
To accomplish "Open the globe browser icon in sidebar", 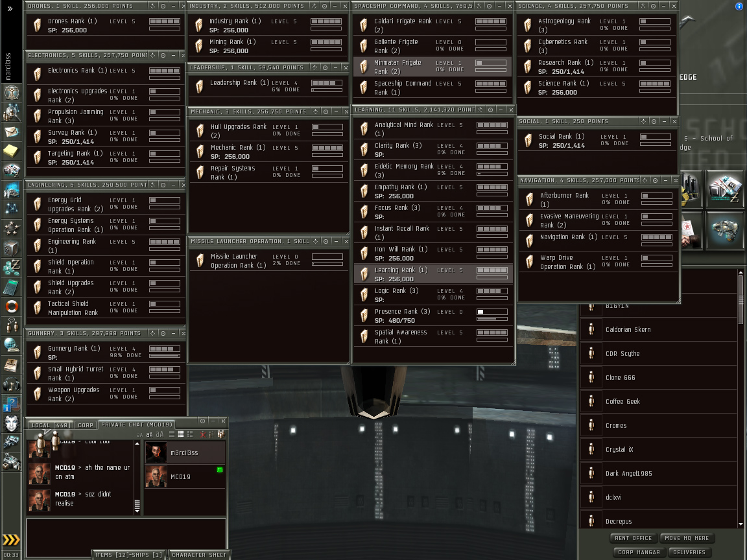I will click(x=12, y=345).
